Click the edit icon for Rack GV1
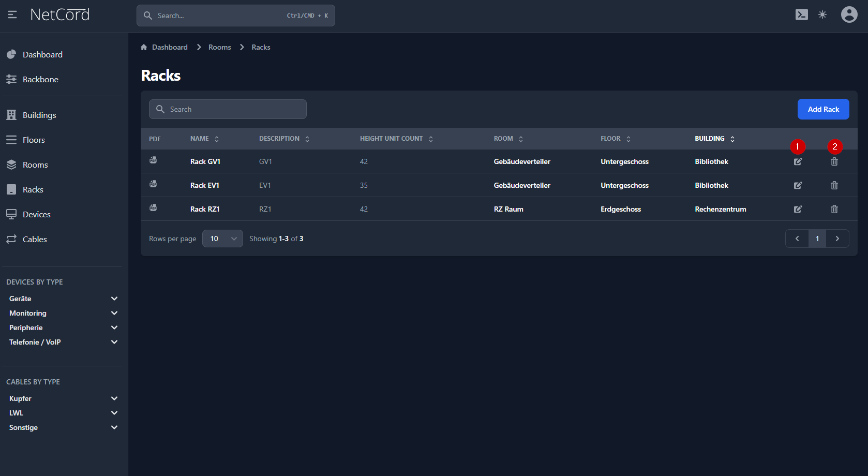Image resolution: width=868 pixels, height=476 pixels. pos(798,161)
